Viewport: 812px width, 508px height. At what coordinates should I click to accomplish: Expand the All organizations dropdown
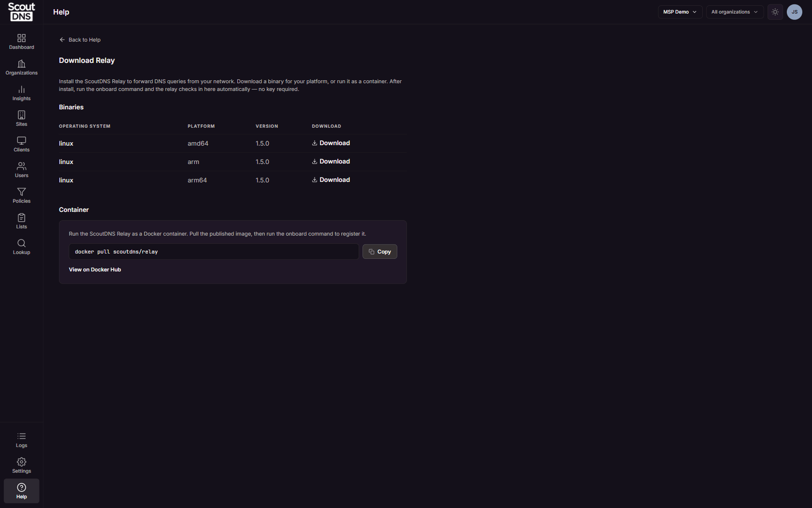734,12
